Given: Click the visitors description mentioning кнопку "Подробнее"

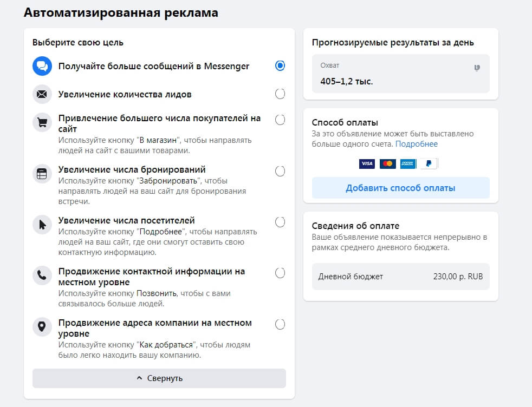Looking at the screenshot, I should coord(158,242).
